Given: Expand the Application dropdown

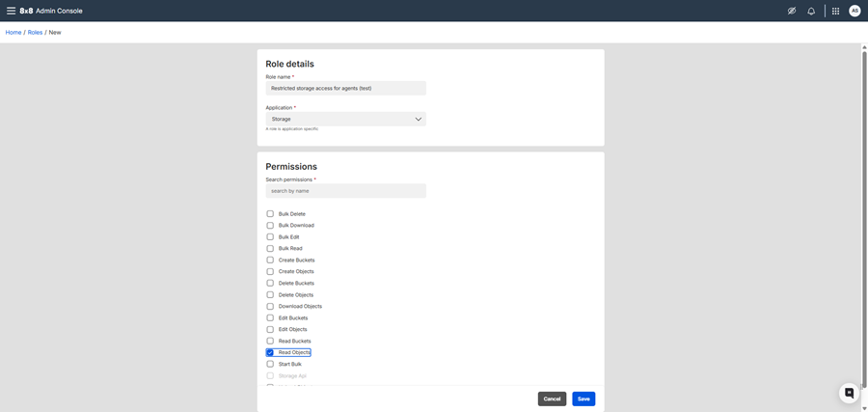Looking at the screenshot, I should coord(345,120).
